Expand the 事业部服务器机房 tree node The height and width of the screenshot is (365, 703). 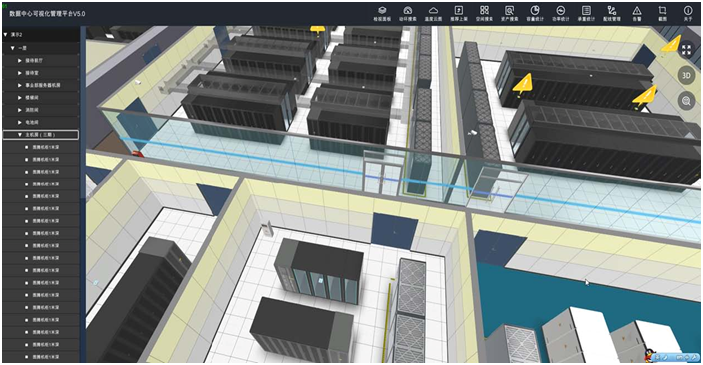pos(20,85)
